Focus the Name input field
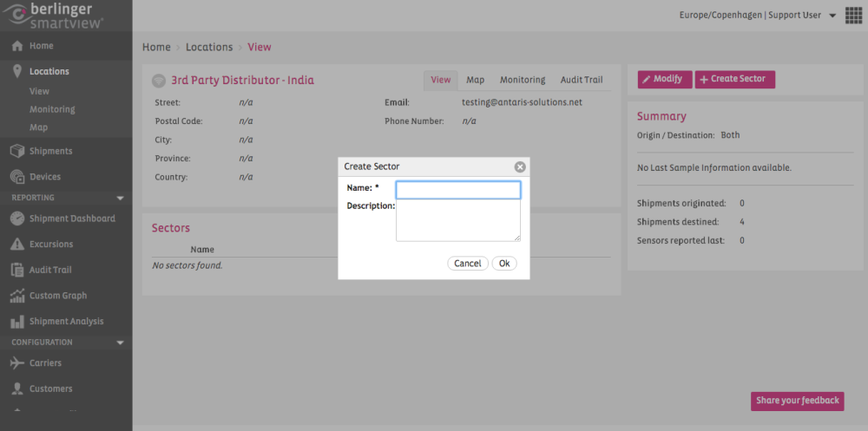 tap(458, 190)
